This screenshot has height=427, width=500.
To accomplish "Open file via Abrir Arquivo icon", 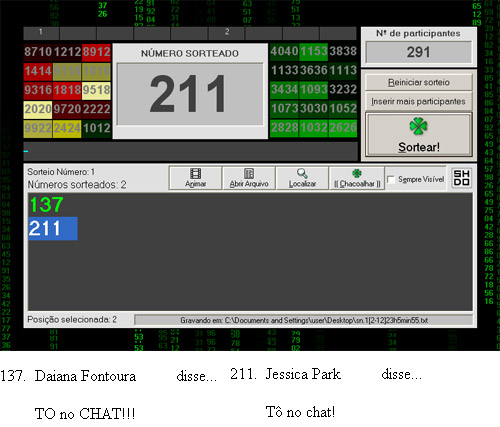I will tap(249, 173).
